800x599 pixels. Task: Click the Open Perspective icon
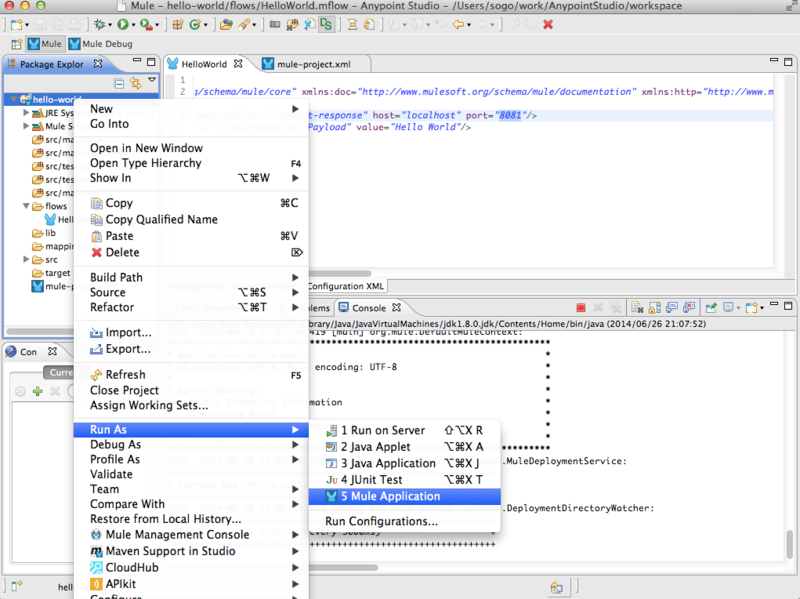point(16,44)
